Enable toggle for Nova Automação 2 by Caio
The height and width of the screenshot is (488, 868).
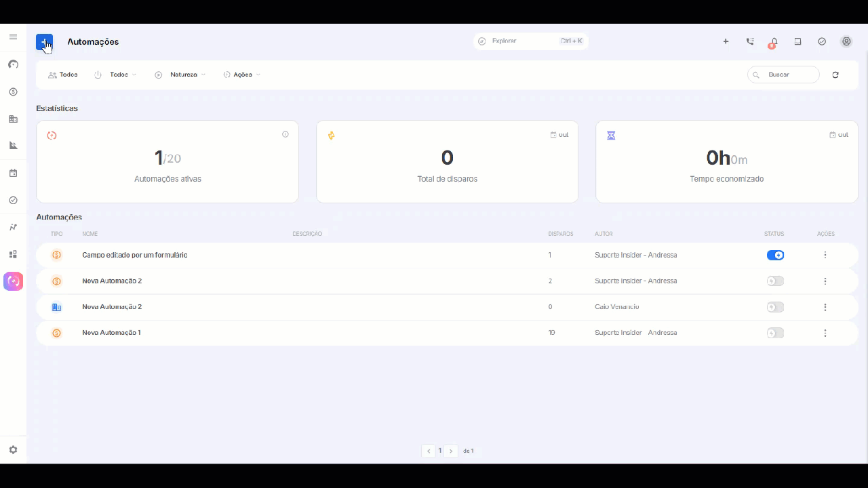775,307
